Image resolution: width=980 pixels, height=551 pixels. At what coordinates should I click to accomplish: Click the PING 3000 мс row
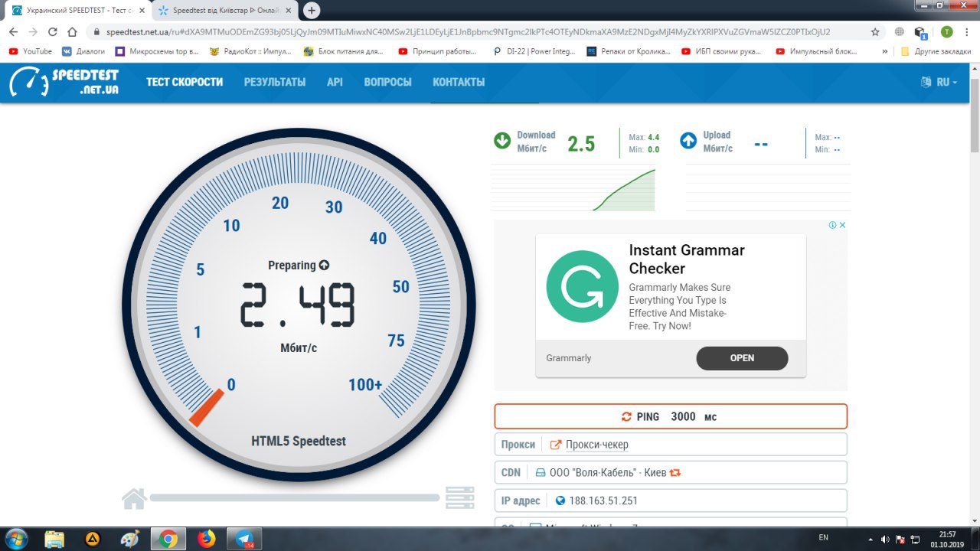click(671, 416)
